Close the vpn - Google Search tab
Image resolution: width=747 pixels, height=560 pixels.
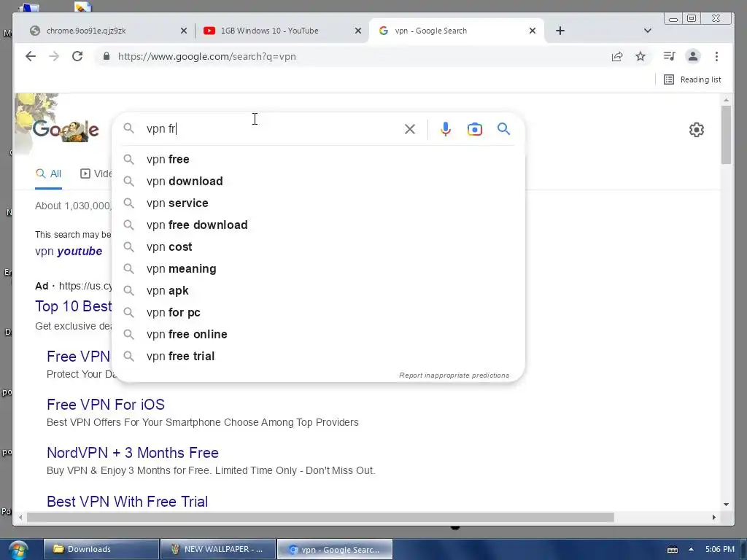pos(533,31)
